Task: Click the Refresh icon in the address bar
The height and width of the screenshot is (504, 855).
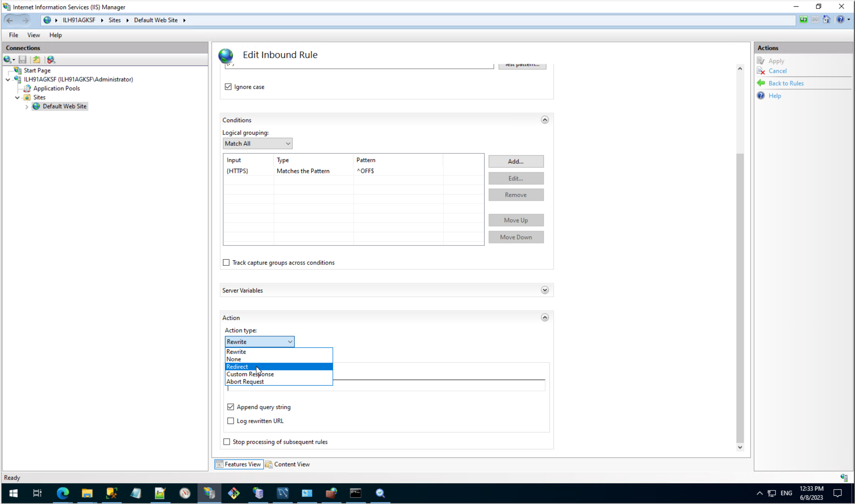Action: tap(804, 20)
